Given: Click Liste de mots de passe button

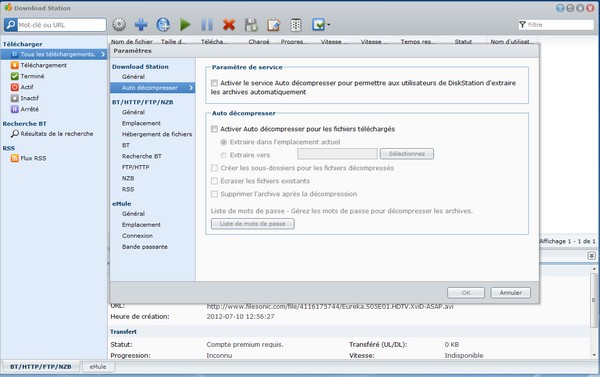Looking at the screenshot, I should coord(253,224).
